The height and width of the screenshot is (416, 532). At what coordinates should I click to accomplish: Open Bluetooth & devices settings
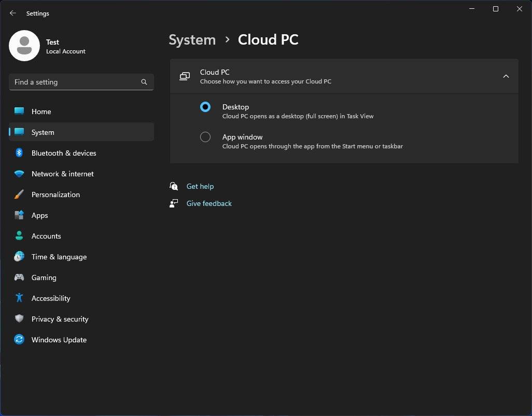coord(63,153)
